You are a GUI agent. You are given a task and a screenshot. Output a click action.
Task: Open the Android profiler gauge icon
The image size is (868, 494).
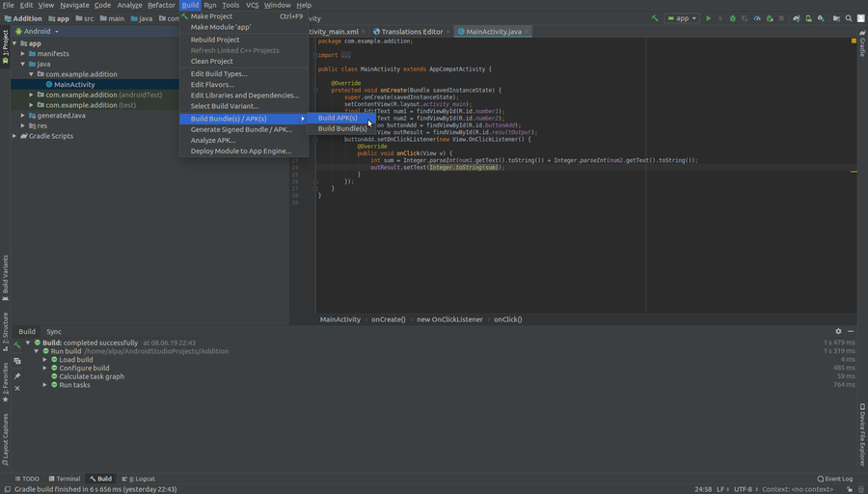[757, 18]
